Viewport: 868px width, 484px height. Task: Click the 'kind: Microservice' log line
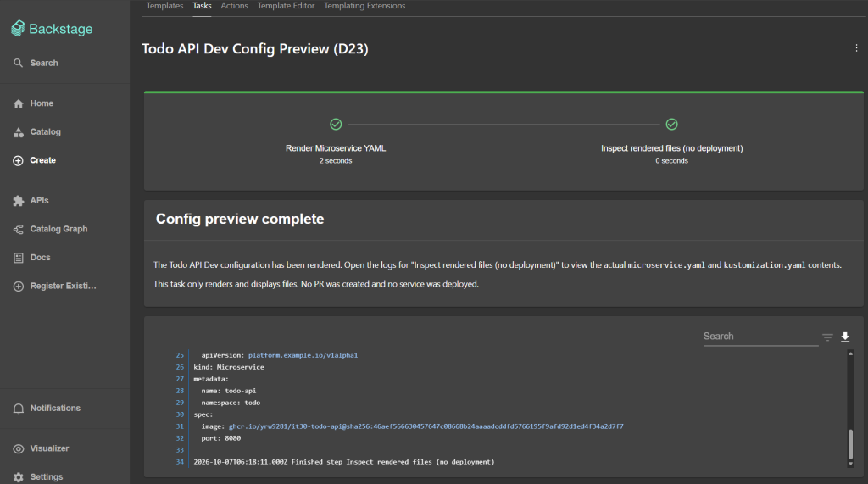pos(229,367)
